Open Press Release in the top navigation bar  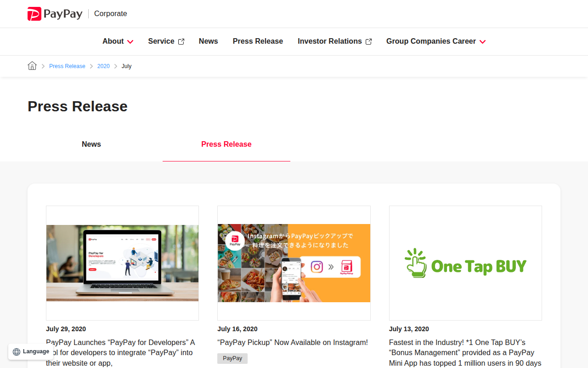coord(258,41)
